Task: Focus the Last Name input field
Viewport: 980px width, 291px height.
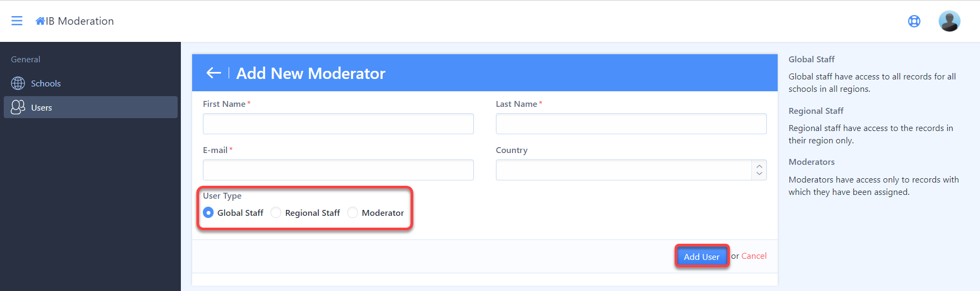Action: click(631, 123)
